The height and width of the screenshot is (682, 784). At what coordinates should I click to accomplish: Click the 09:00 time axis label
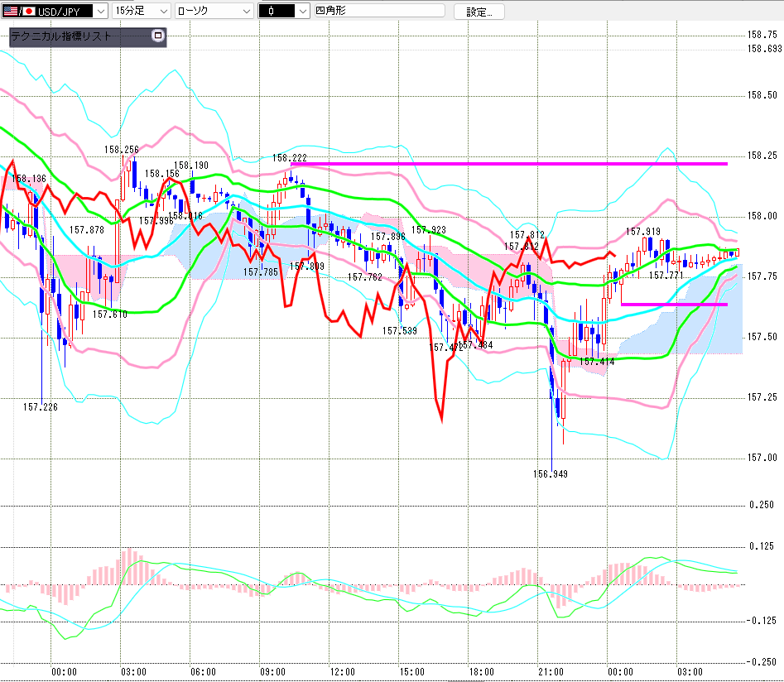[273, 671]
